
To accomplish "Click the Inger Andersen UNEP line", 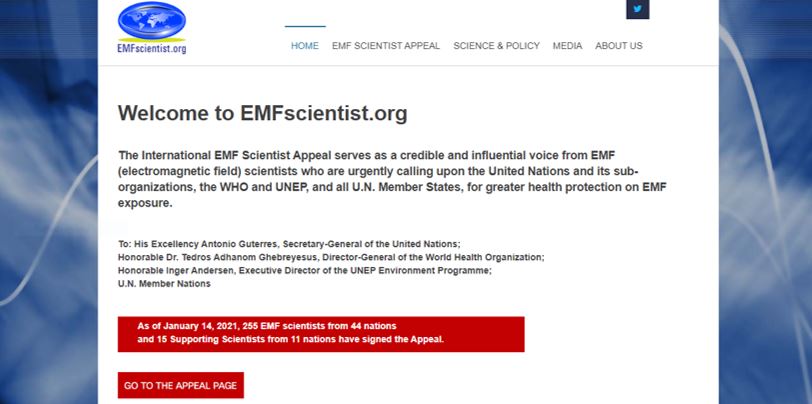I will click(304, 270).
